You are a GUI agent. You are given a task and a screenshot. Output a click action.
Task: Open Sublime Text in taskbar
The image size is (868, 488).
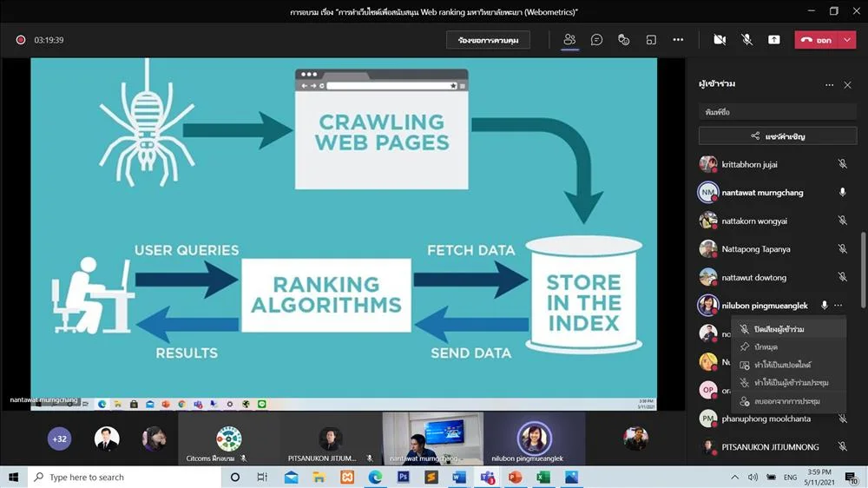431,477
